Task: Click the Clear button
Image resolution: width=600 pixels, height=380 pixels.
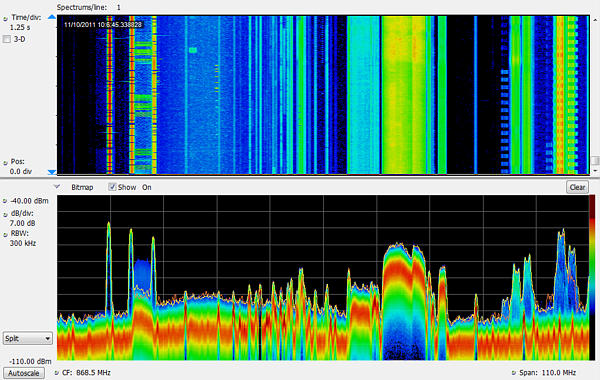Action: [577, 187]
